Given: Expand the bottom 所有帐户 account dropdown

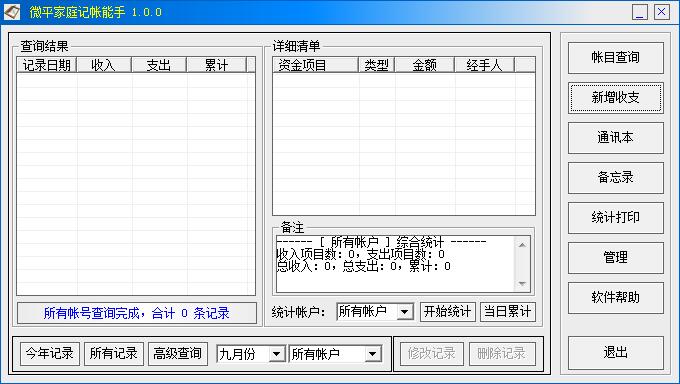Looking at the screenshot, I should click(372, 354).
